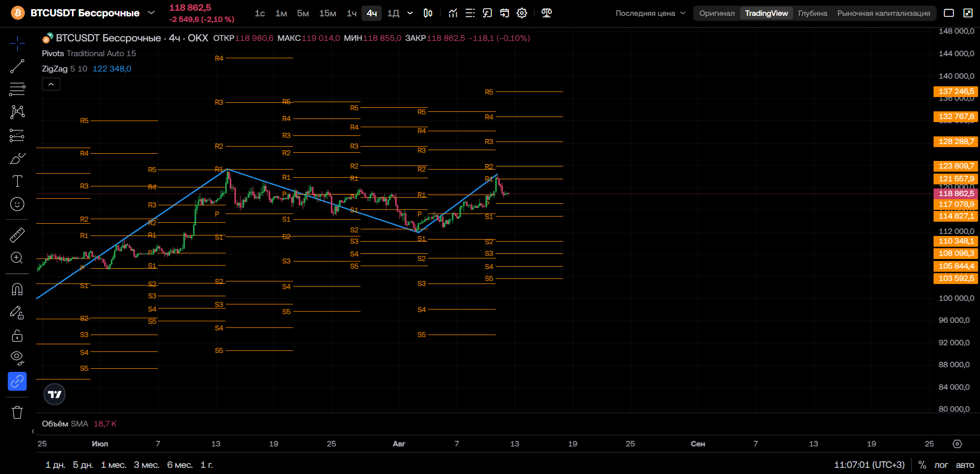Remove drawings with the trash icon
980x474 pixels.
coord(17,412)
